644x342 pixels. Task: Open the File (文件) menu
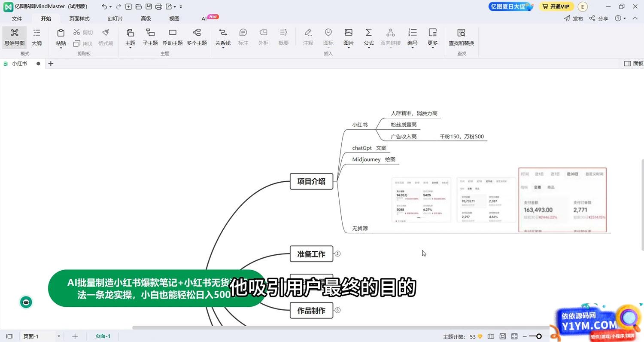(x=17, y=18)
